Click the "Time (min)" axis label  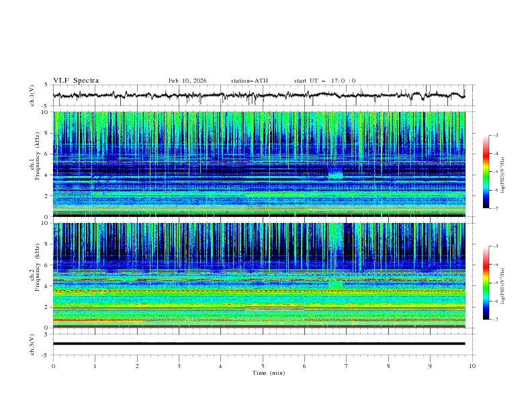point(269,373)
